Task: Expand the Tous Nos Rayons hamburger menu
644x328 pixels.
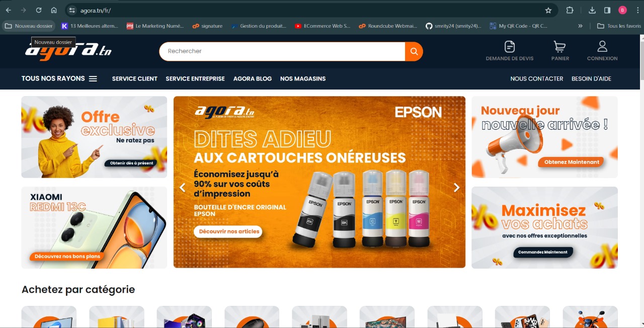Action: pos(93,78)
